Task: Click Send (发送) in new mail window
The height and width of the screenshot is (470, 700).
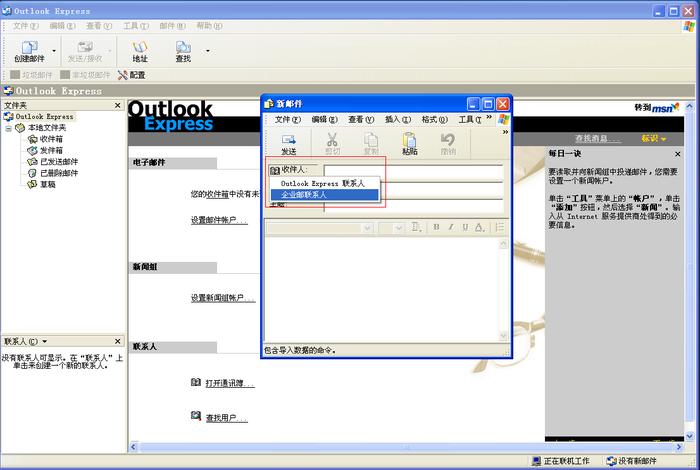Action: 289,144
